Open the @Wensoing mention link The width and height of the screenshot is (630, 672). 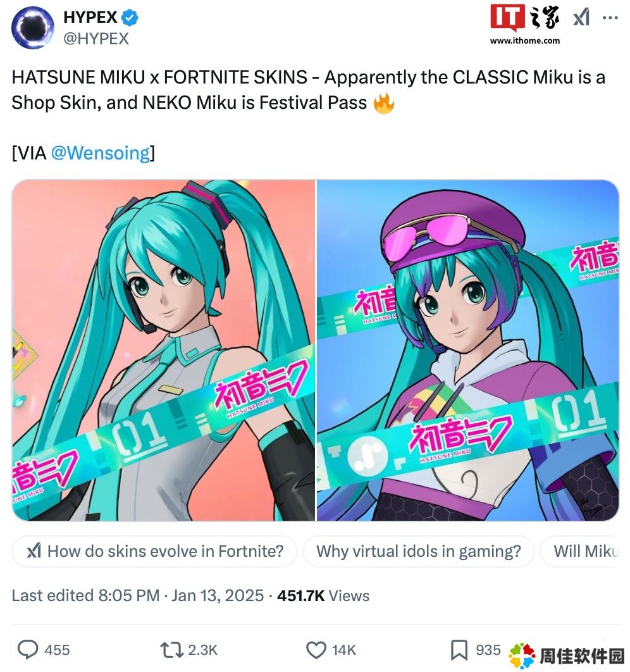(101, 153)
